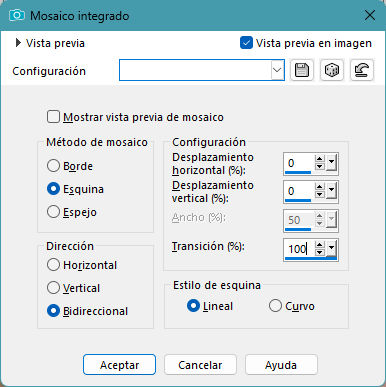This screenshot has width=386, height=387.
Task: Click the Desplazamiento horizontal value field
Action: [299, 163]
